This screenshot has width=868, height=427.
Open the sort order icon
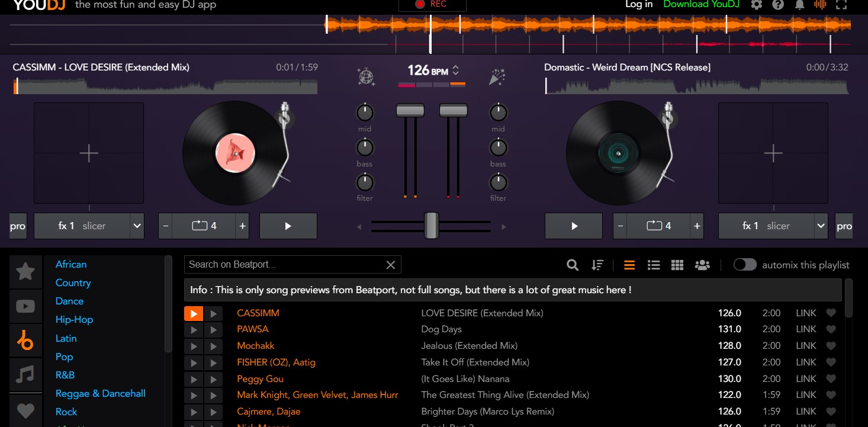(597, 265)
